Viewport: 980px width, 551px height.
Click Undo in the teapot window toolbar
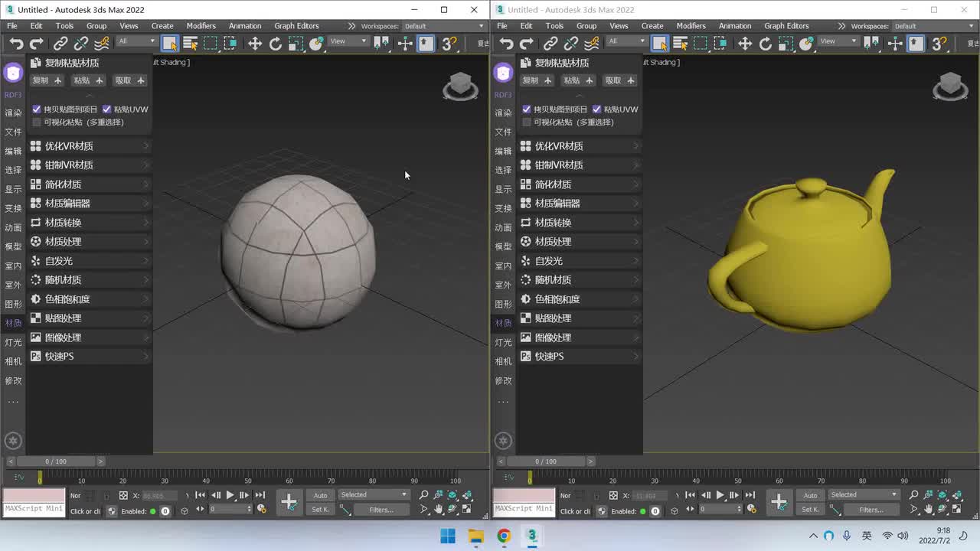coord(506,44)
